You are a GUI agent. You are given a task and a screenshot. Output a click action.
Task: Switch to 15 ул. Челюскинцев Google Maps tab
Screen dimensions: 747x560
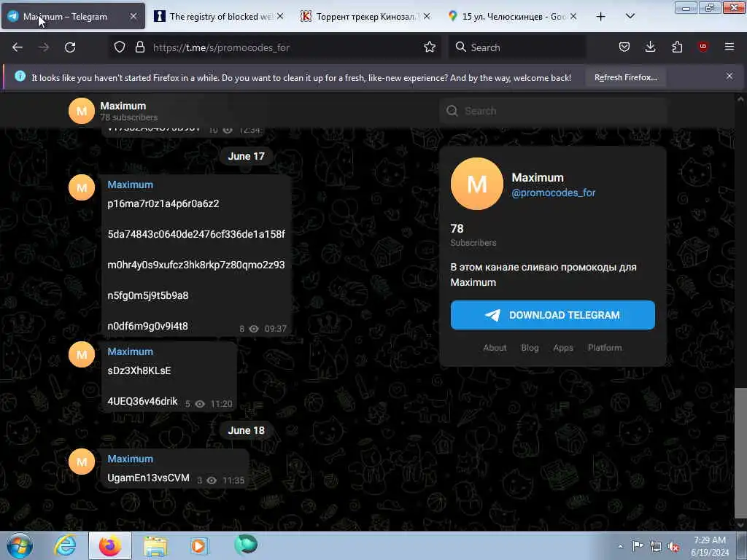[x=513, y=17]
